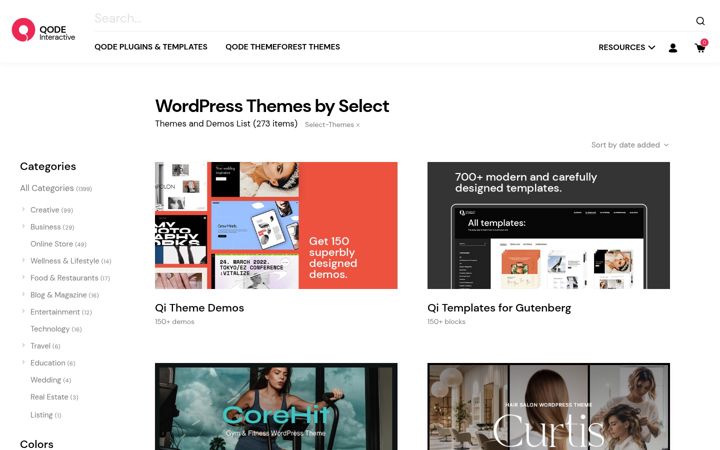Viewport: 720px width, 450px height.
Task: Click the search magnifier icon
Action: [700, 21]
